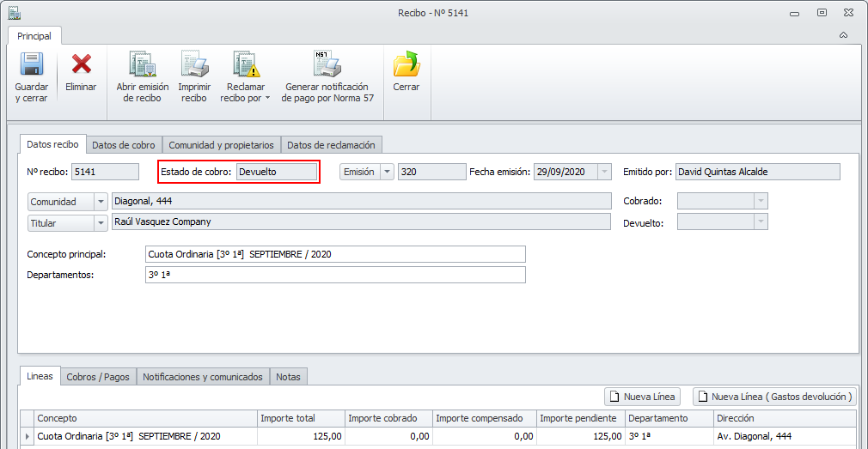Click the Diagonal, 444 community field
The width and height of the screenshot is (868, 449).
click(x=360, y=201)
